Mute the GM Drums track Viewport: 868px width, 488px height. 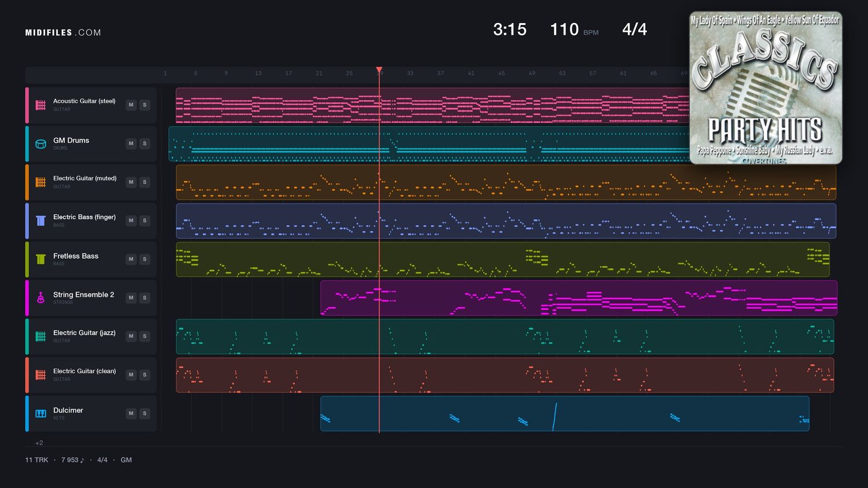click(131, 143)
